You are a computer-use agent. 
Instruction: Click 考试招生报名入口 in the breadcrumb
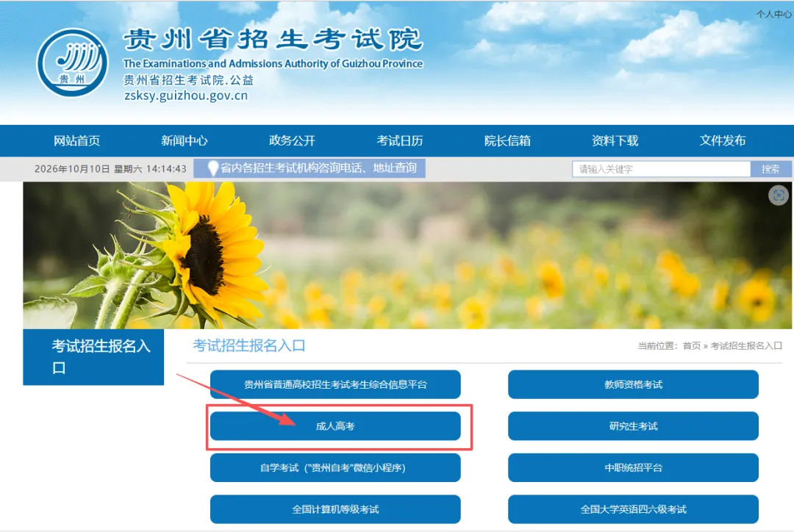coord(746,345)
